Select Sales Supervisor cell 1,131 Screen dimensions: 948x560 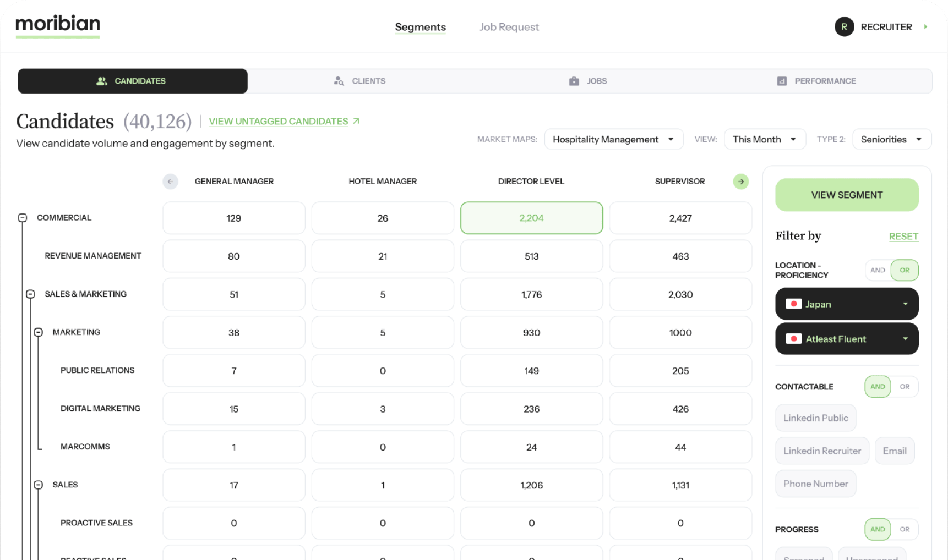pos(680,485)
